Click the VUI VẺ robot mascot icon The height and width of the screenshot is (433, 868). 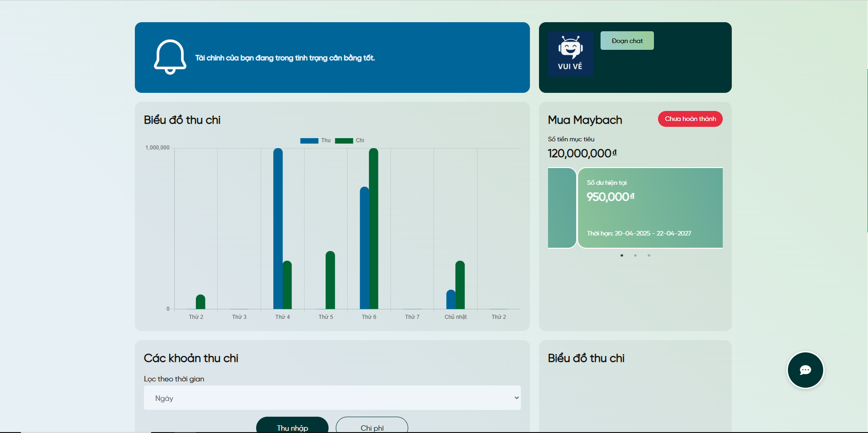point(570,54)
